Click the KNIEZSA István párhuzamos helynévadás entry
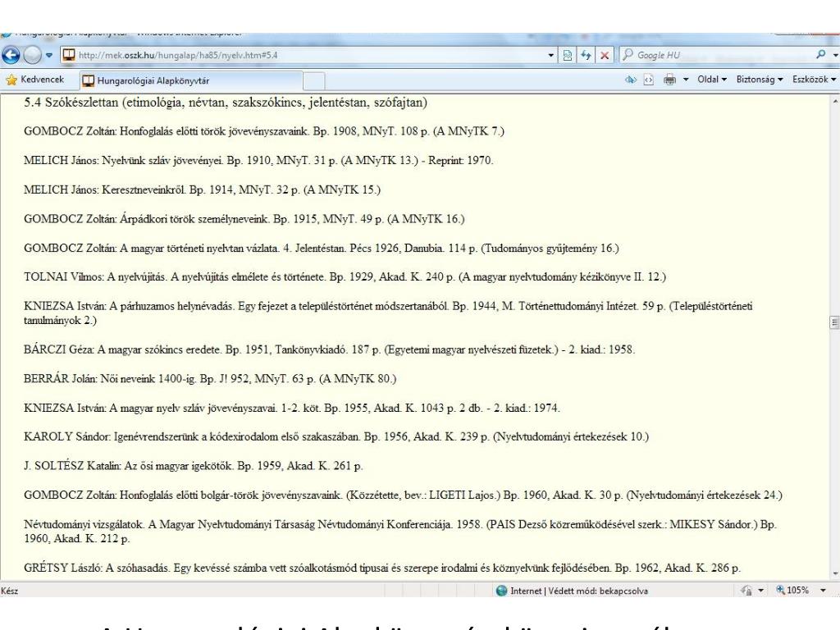Screen dimensions: 840x630 pos(388,313)
